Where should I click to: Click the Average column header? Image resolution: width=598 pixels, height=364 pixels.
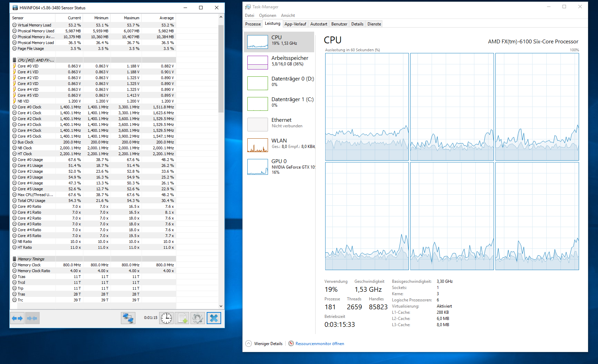tap(158, 18)
